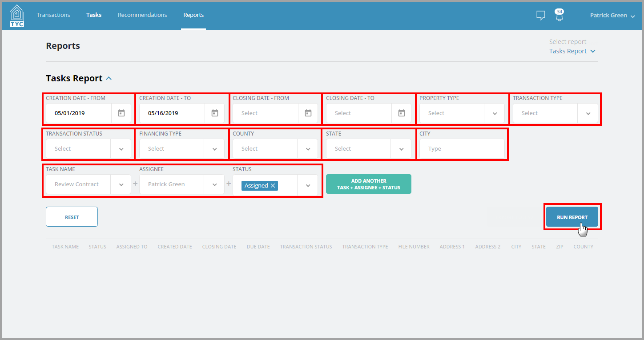Image resolution: width=644 pixels, height=340 pixels.
Task: Collapse the Tasks Report section
Action: [109, 78]
